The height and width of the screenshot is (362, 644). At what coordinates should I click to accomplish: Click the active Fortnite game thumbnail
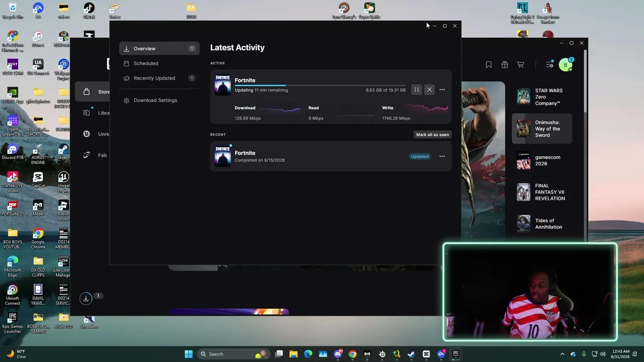click(x=223, y=84)
